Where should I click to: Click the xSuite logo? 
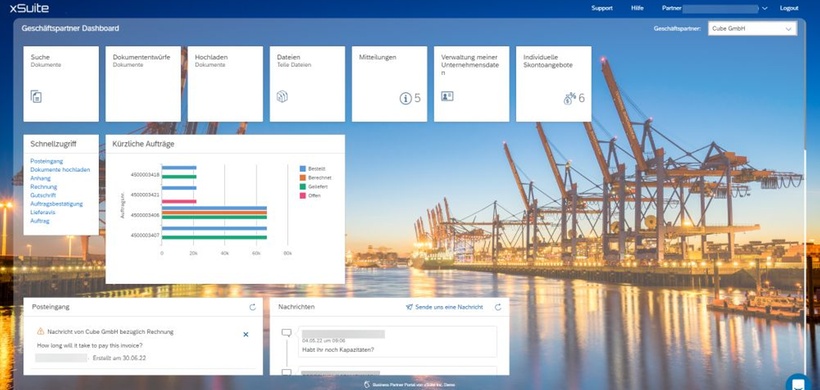tap(29, 8)
